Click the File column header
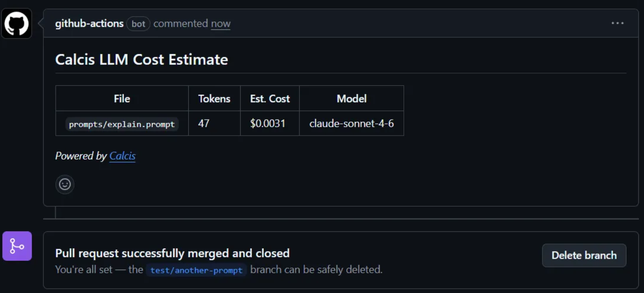Viewport: 644px width, 293px height. pyautogui.click(x=122, y=98)
